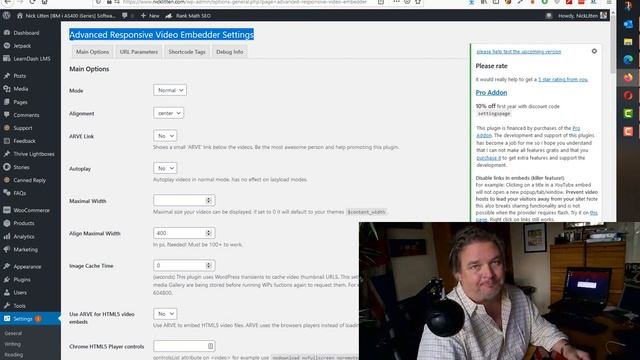This screenshot has height=360, width=640.
Task: Click the Support sidebar icon
Action: (x=7, y=128)
